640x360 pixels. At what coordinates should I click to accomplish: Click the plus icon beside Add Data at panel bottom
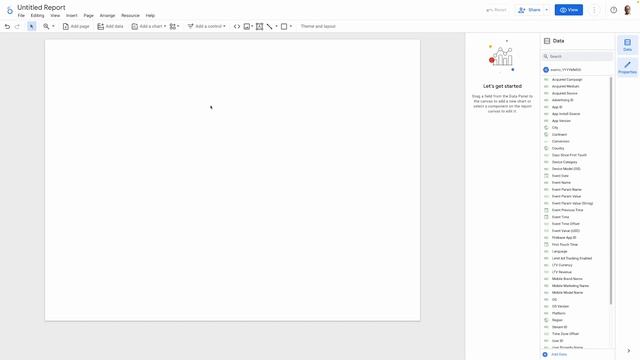click(545, 354)
